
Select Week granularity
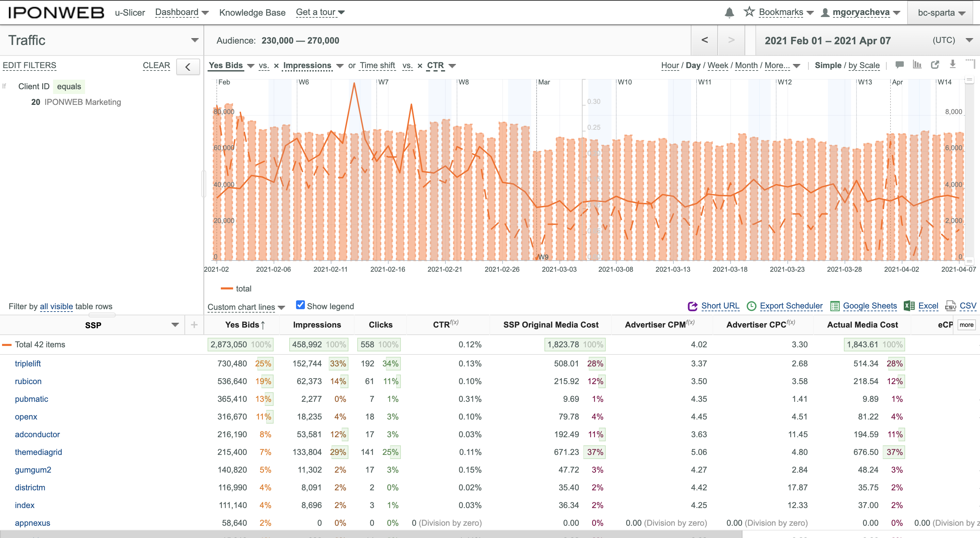tap(718, 65)
